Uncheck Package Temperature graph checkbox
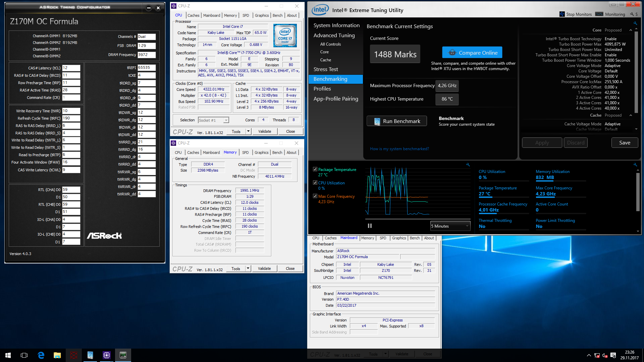This screenshot has height=362, width=644. [x=315, y=169]
